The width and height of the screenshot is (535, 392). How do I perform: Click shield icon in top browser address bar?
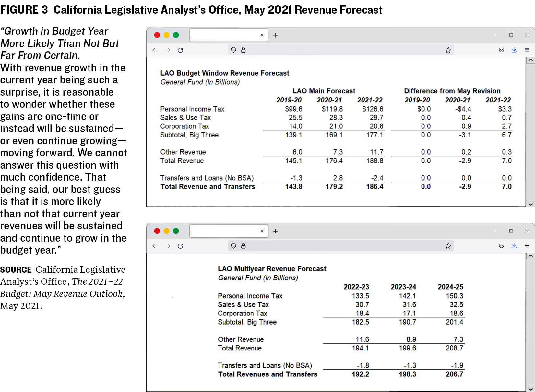coord(233,50)
